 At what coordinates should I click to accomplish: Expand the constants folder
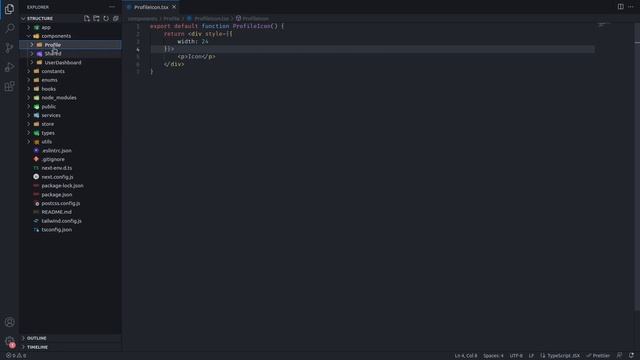click(x=71, y=71)
